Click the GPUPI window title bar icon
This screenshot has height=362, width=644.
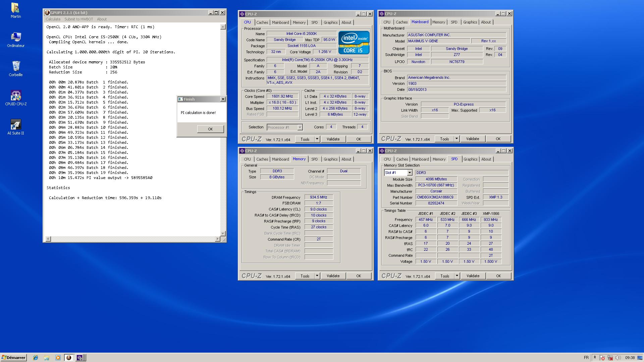[x=47, y=13]
